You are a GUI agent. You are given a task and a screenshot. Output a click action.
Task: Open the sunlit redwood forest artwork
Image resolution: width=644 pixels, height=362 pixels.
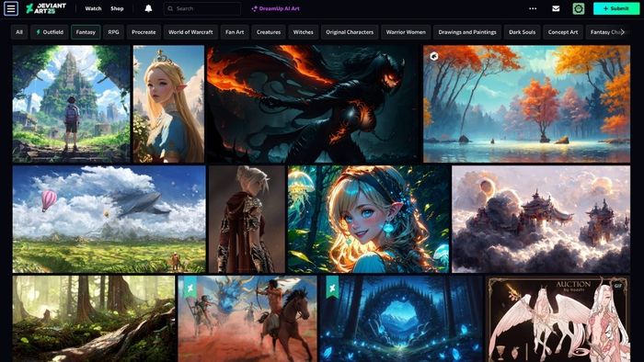point(94,319)
